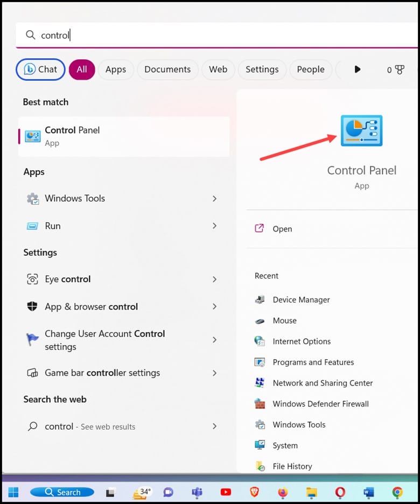Click the magnifier icon beside web result control
420x504 pixels.
(32, 426)
